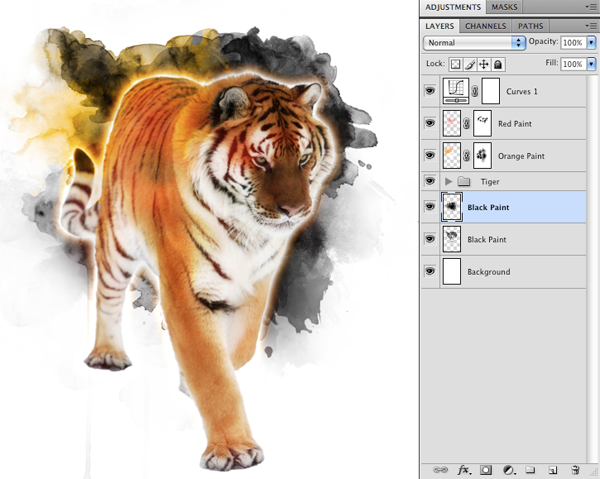600x479 pixels.
Task: Switch to the Channels tab
Action: pyautogui.click(x=486, y=26)
